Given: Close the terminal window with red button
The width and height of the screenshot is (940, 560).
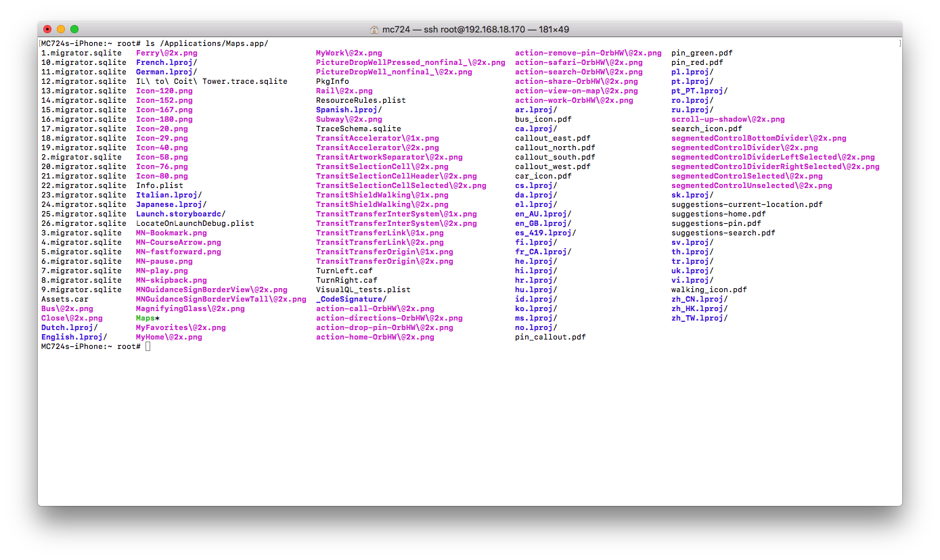Looking at the screenshot, I should pos(47,29).
